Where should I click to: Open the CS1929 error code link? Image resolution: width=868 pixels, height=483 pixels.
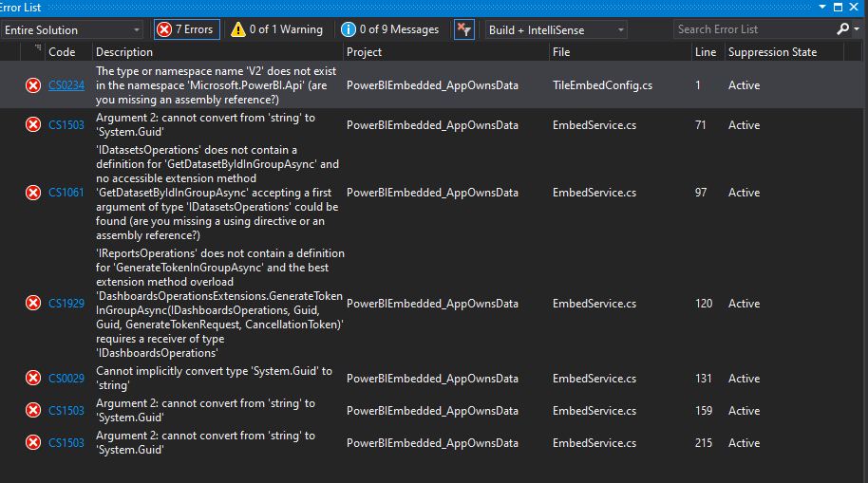[66, 304]
